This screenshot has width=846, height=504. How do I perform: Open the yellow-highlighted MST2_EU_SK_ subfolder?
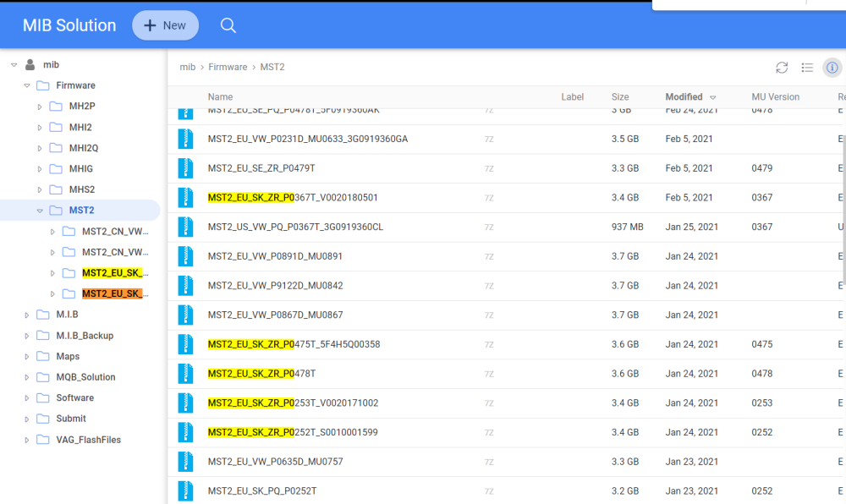[115, 273]
